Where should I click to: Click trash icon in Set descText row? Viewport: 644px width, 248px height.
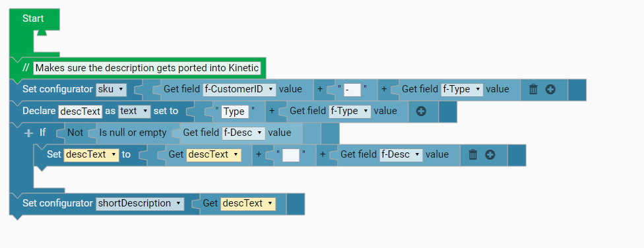pos(473,154)
